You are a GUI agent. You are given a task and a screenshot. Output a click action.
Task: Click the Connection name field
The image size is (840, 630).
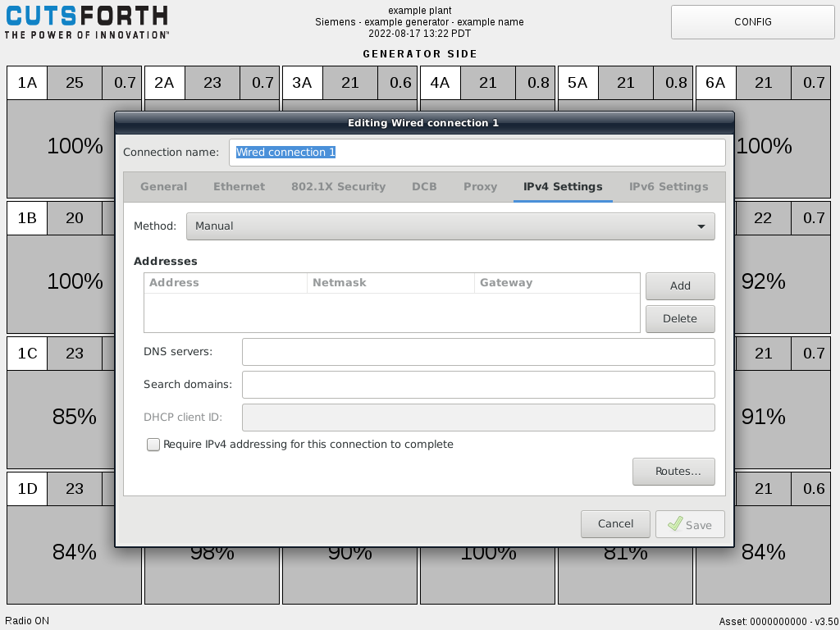477,153
